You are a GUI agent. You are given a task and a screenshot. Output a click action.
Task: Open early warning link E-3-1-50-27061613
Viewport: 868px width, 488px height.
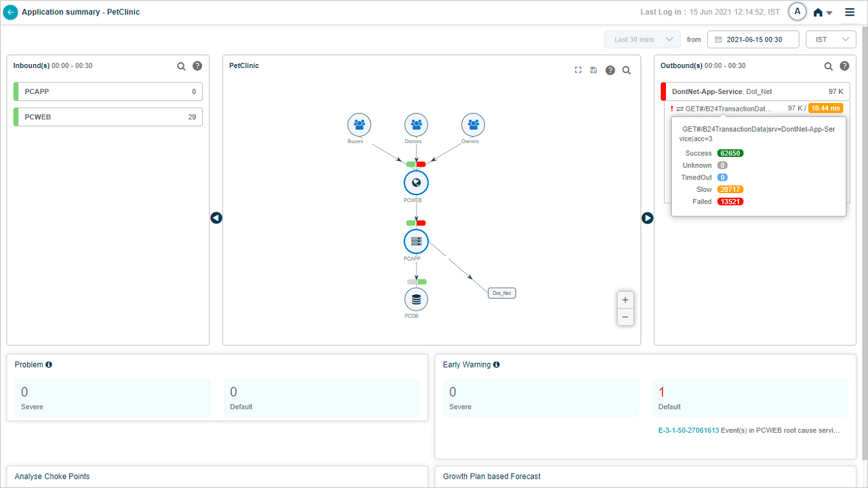tap(688, 430)
